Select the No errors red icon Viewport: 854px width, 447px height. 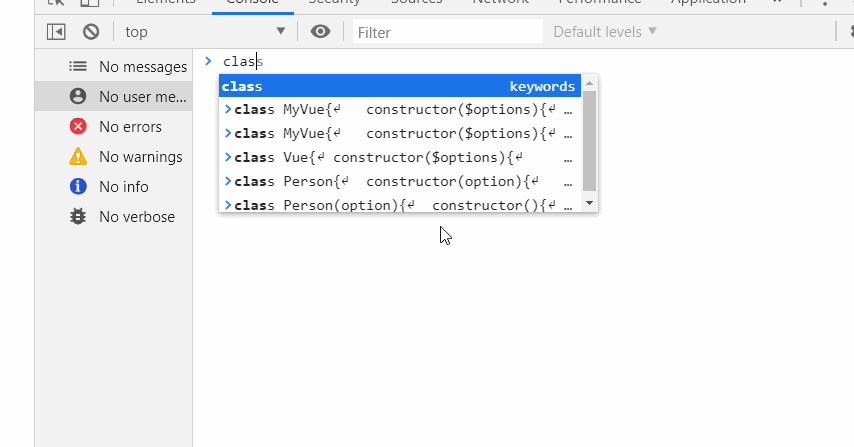[78, 126]
